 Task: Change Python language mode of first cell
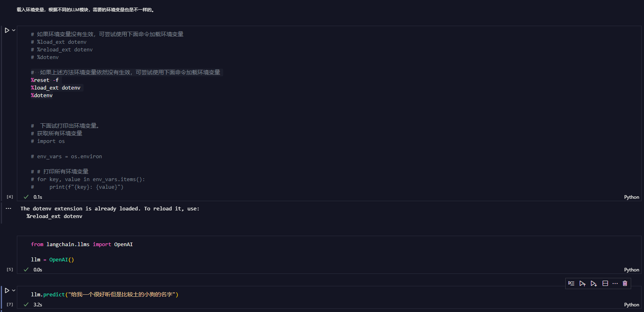632,197
